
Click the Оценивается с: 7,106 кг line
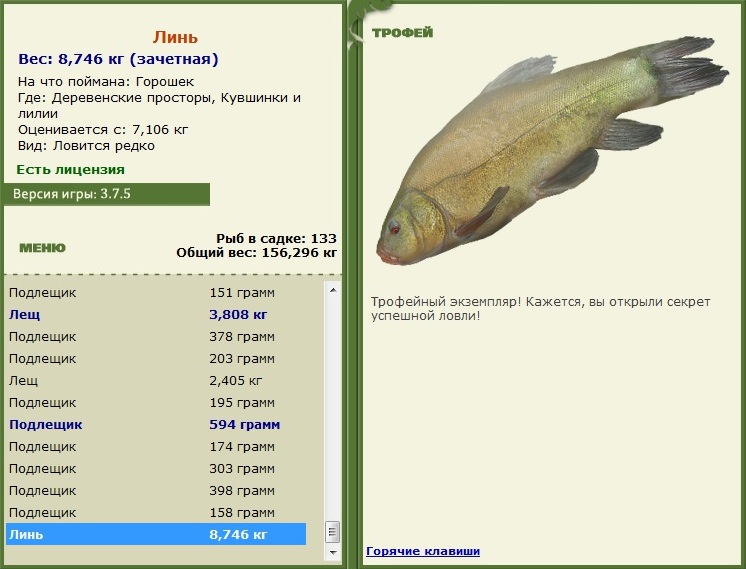click(103, 130)
